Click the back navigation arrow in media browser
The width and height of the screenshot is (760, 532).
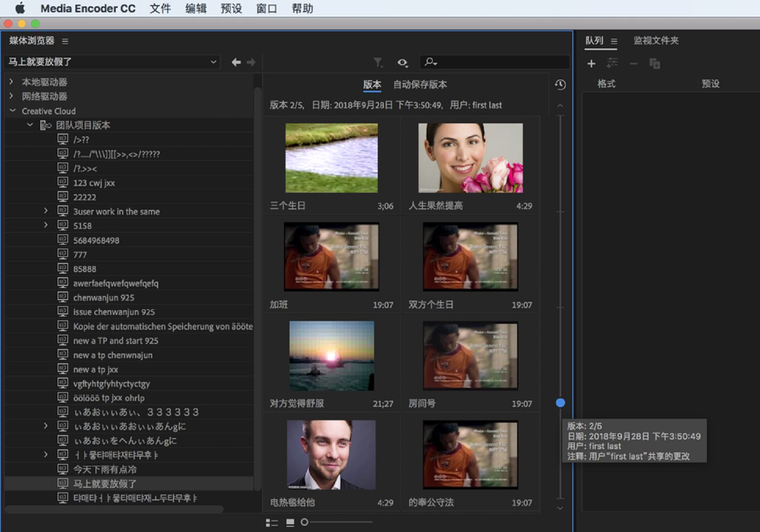(235, 62)
